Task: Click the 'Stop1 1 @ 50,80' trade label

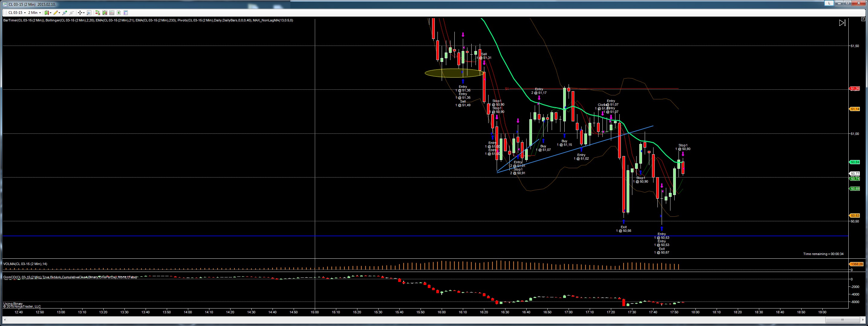Action: click(x=683, y=147)
